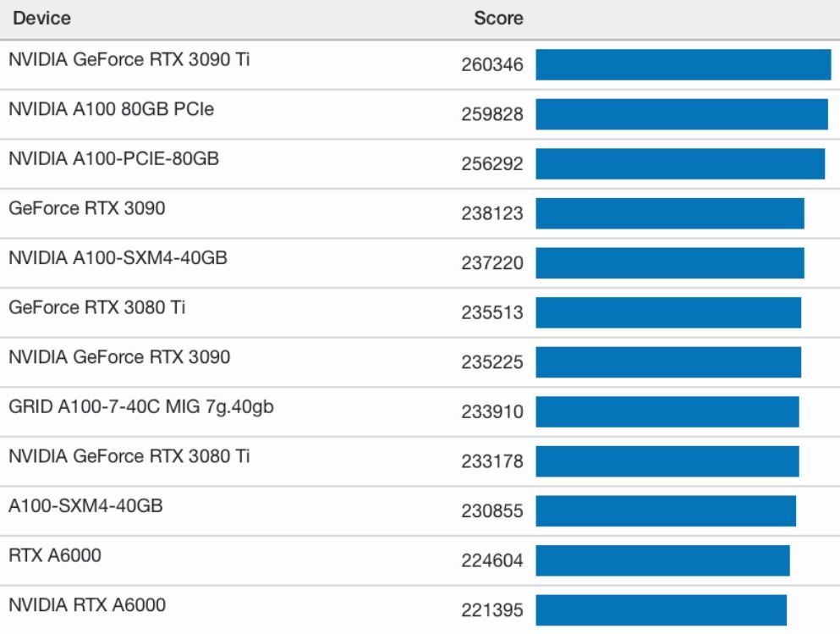Image resolution: width=840 pixels, height=634 pixels.
Task: Click the blue score bar for 221395
Action: pos(661,610)
